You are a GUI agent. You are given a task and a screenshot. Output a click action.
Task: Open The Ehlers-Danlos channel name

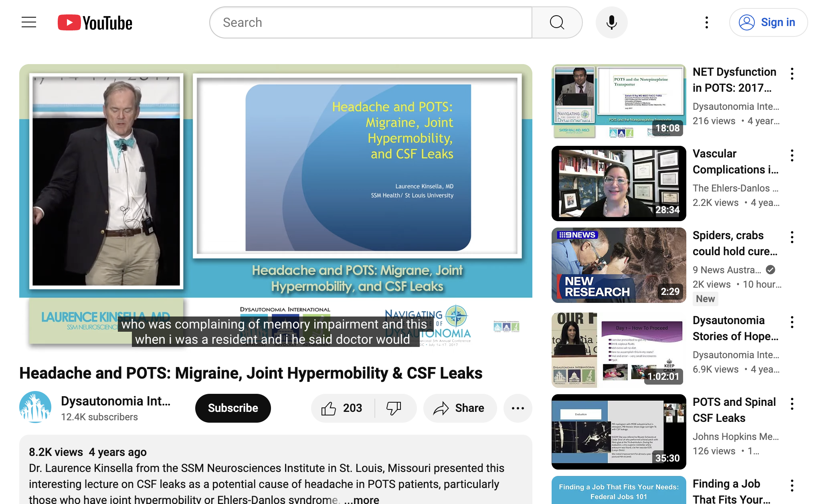736,188
